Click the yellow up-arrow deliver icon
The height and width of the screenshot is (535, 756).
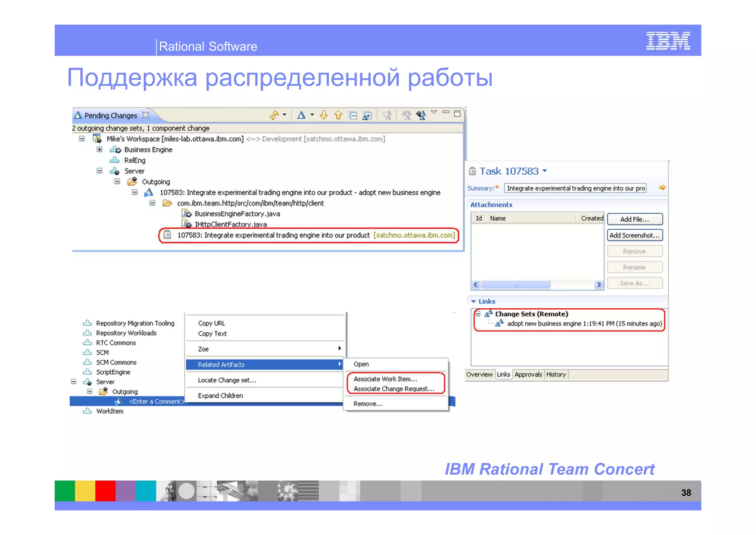pos(338,115)
